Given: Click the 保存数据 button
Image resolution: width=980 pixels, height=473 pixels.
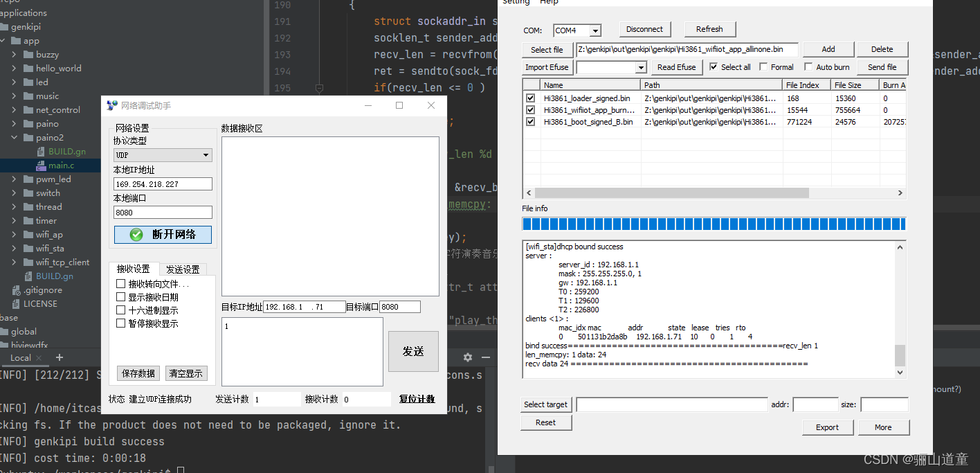Looking at the screenshot, I should point(138,373).
